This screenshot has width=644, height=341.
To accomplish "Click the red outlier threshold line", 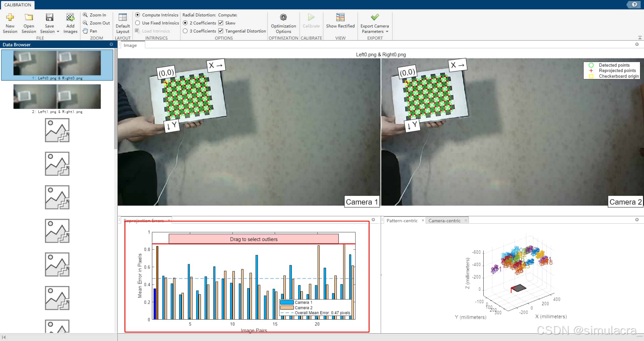I will click(x=254, y=244).
